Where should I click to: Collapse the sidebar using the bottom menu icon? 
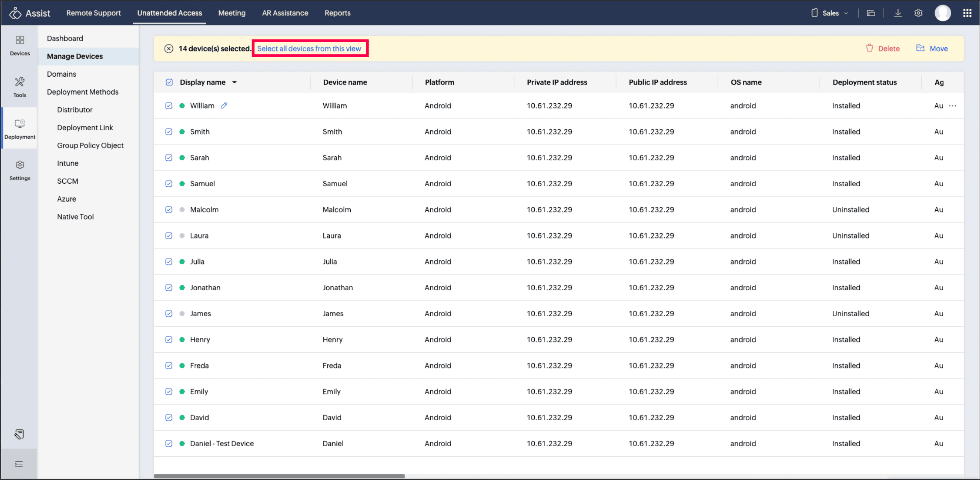pos(19,464)
